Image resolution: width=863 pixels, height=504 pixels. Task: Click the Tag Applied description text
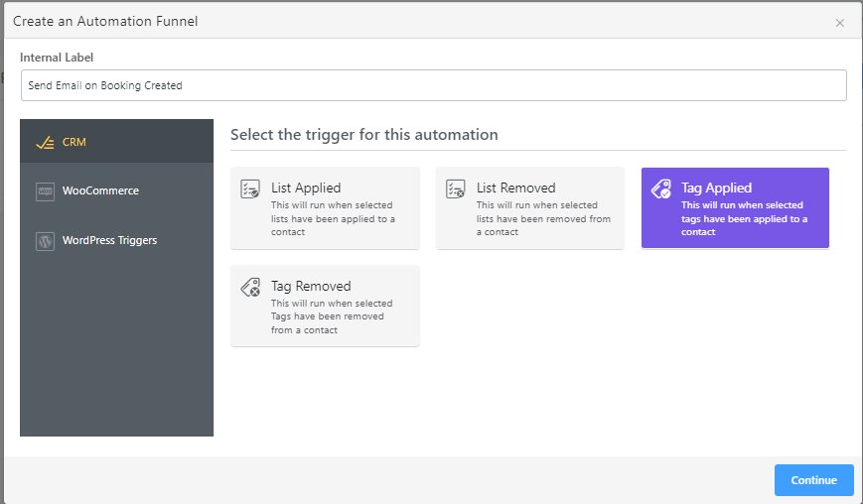point(744,218)
